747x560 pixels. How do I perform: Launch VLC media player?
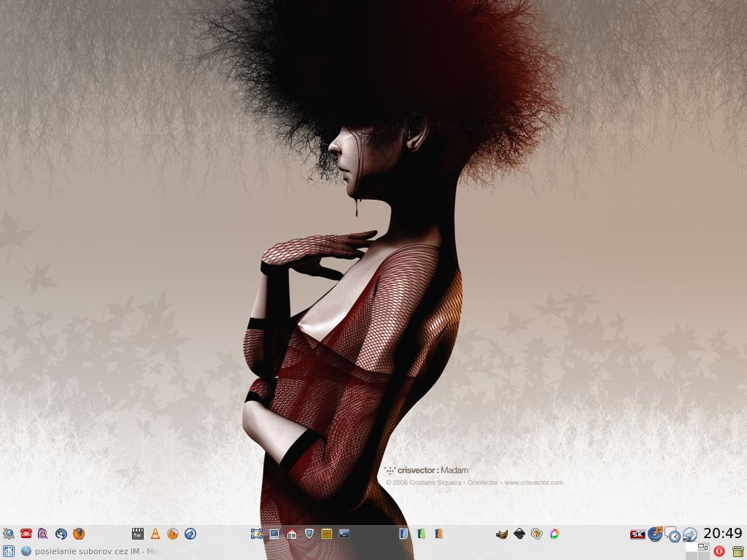click(155, 534)
